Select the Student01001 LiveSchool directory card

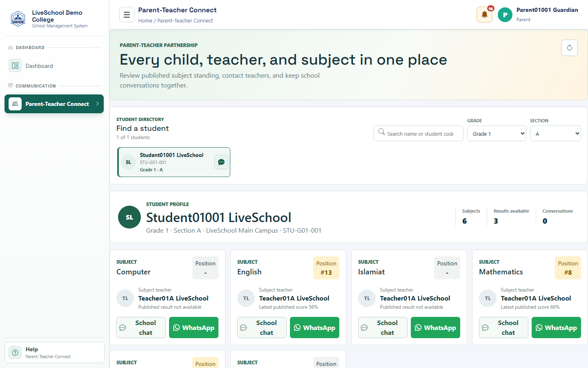[174, 162]
